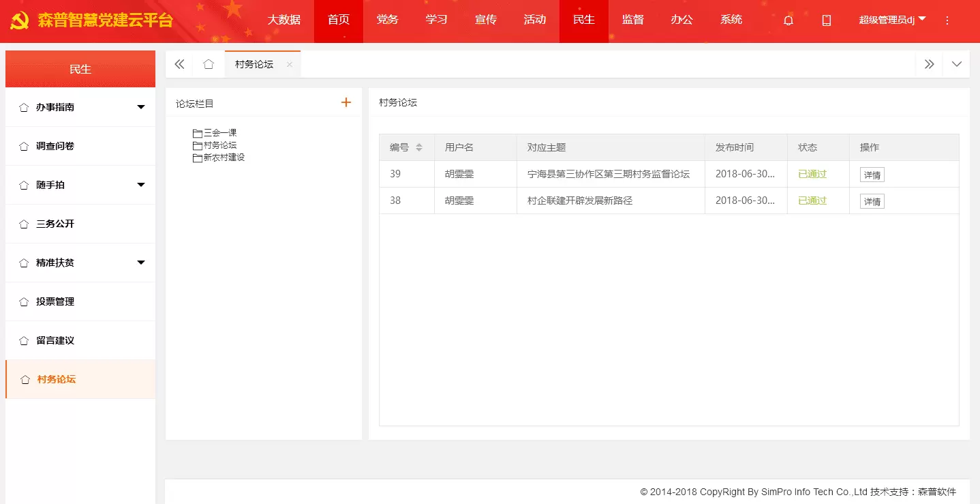Click the 民生 sidebar header
Image resolution: width=980 pixels, height=504 pixels.
(x=80, y=69)
